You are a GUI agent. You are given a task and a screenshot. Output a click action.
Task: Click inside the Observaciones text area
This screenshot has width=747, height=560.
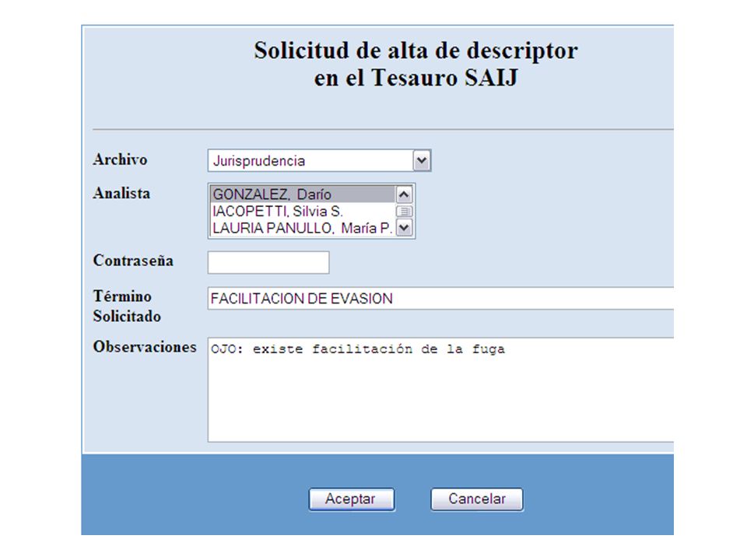tap(440, 390)
